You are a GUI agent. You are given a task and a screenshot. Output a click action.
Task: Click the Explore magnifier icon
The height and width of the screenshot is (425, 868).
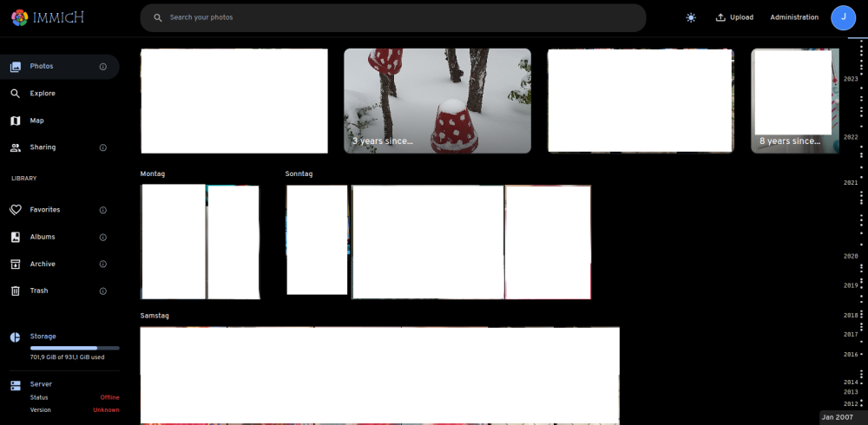coord(16,94)
